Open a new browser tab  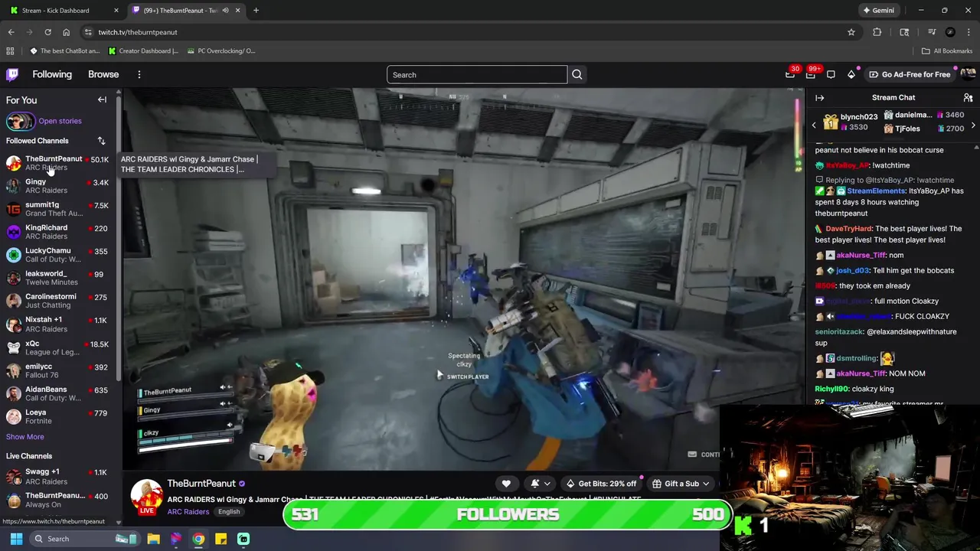256,11
